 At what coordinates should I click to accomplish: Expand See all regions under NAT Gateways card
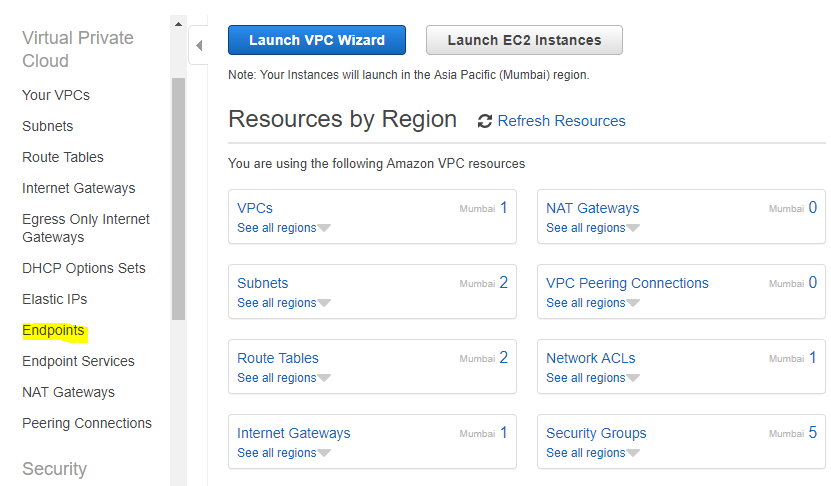coord(593,228)
